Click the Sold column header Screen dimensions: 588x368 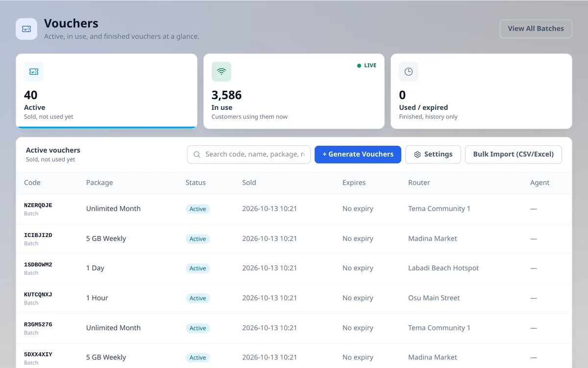(x=249, y=183)
